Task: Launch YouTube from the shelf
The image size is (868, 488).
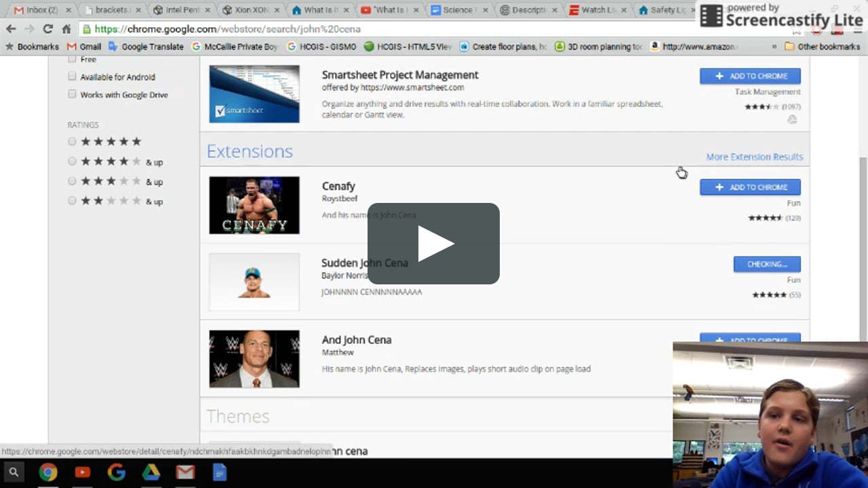Action: tap(83, 472)
